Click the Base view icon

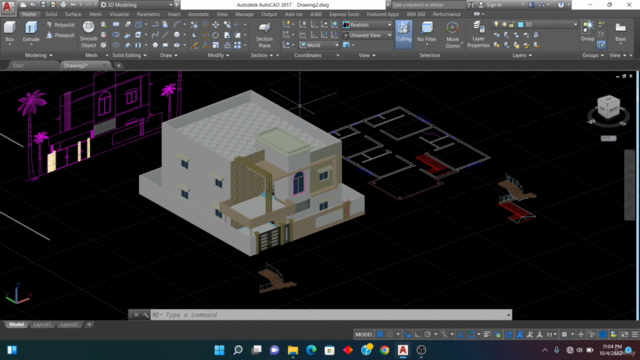point(620,32)
